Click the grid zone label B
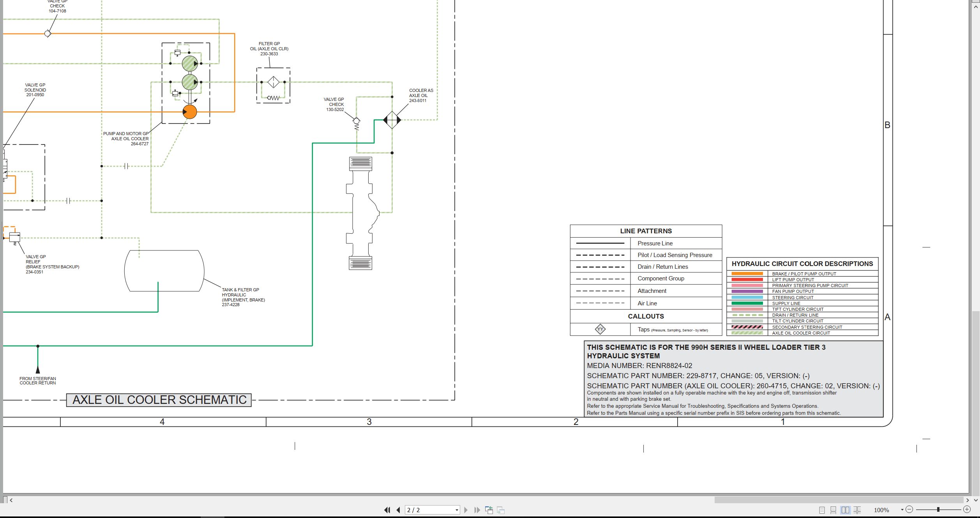 click(x=887, y=125)
